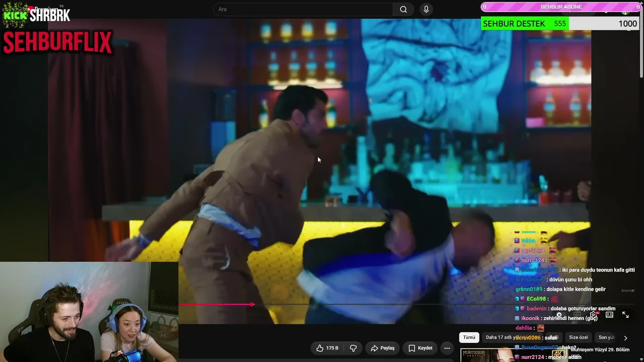The width and height of the screenshot is (644, 362).
Task: Focus the Ara search field
Action: 303,10
